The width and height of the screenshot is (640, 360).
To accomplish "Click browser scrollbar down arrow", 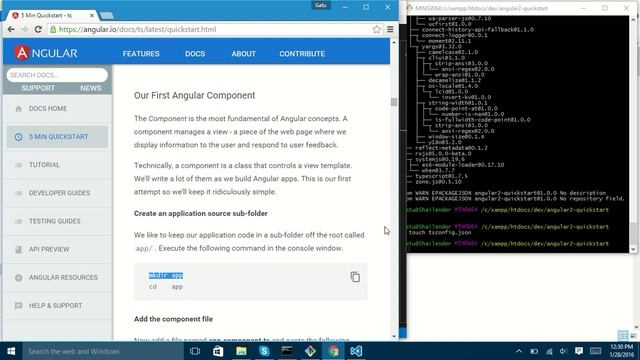I will point(394,336).
